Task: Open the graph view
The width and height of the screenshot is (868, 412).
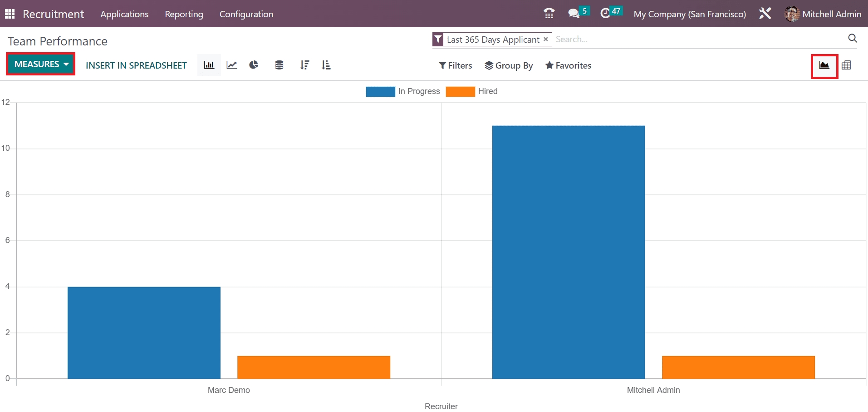Action: click(824, 65)
